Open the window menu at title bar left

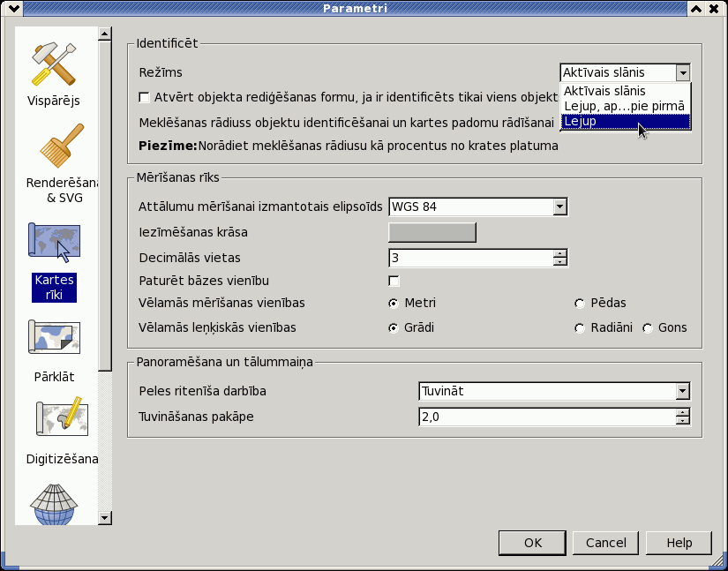[x=13, y=8]
